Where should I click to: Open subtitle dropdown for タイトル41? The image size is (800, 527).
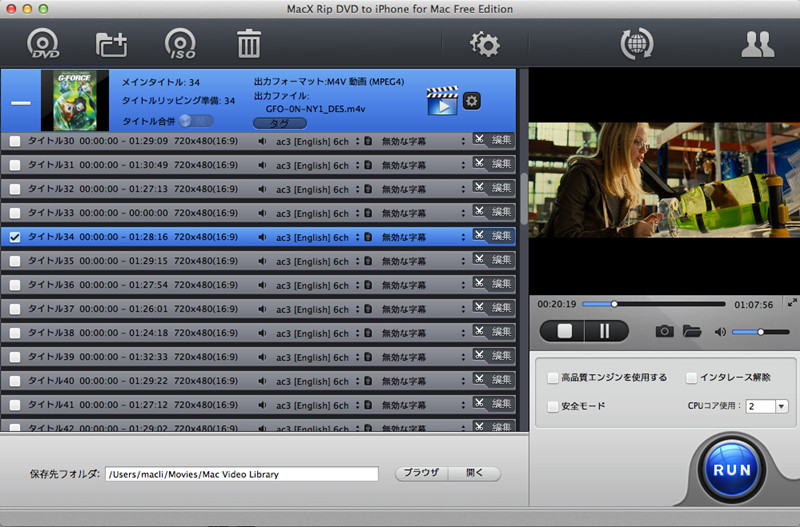pos(463,405)
